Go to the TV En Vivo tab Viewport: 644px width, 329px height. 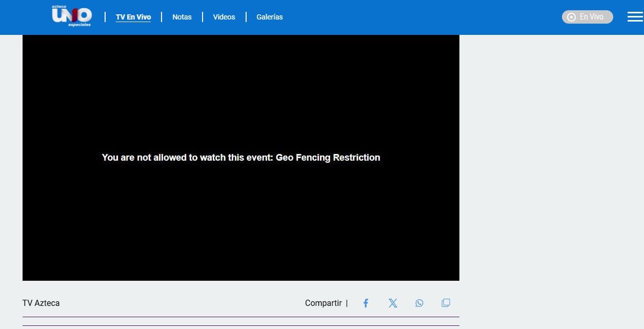pyautogui.click(x=133, y=17)
